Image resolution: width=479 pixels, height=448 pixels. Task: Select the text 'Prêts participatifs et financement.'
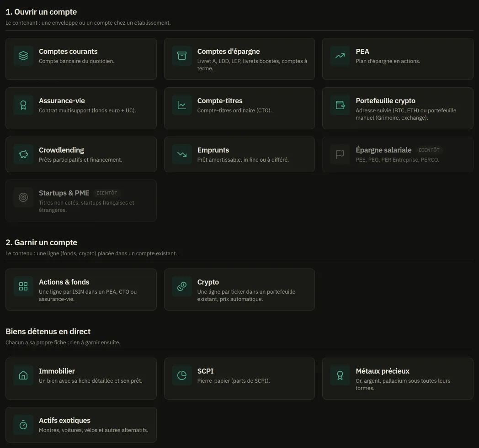pyautogui.click(x=80, y=160)
